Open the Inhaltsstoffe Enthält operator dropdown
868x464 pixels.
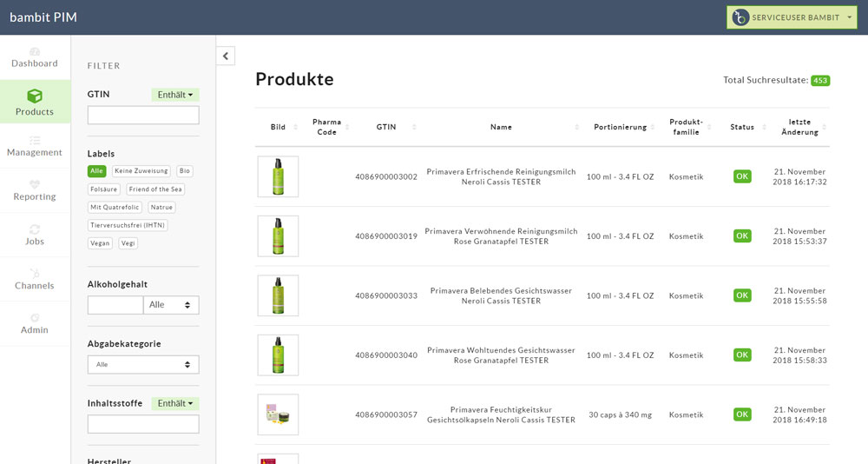point(175,403)
